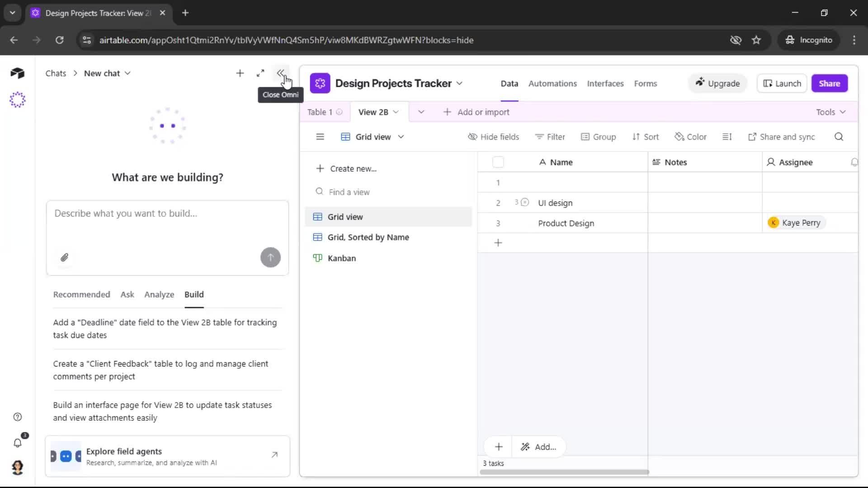This screenshot has height=488, width=868.
Task: Expand the tables list chevron
Action: coord(421,112)
